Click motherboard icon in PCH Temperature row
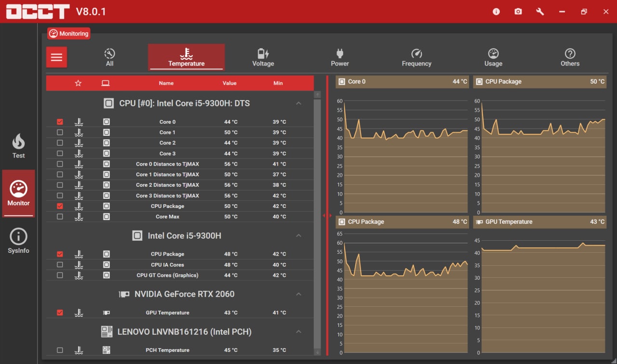The image size is (617, 364). [106, 351]
